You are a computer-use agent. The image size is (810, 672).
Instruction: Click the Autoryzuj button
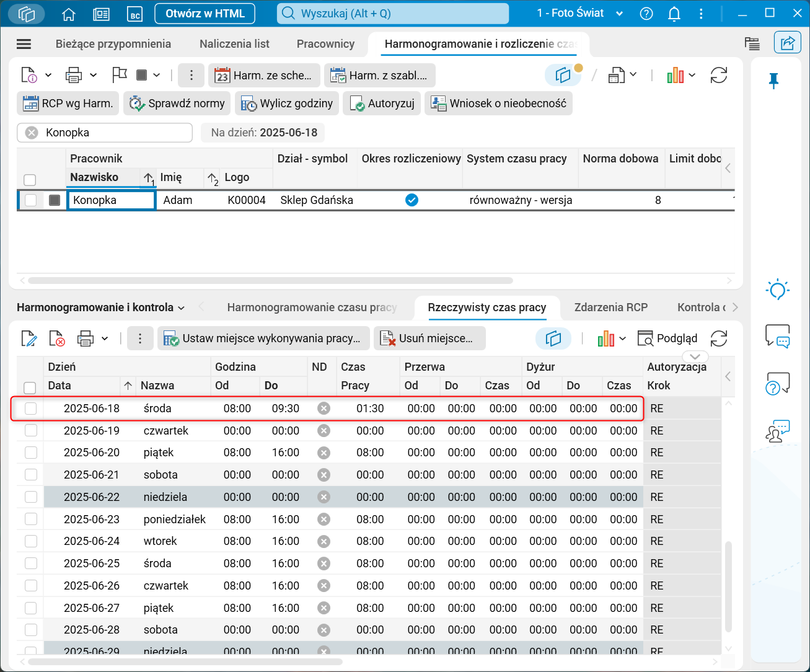click(382, 104)
